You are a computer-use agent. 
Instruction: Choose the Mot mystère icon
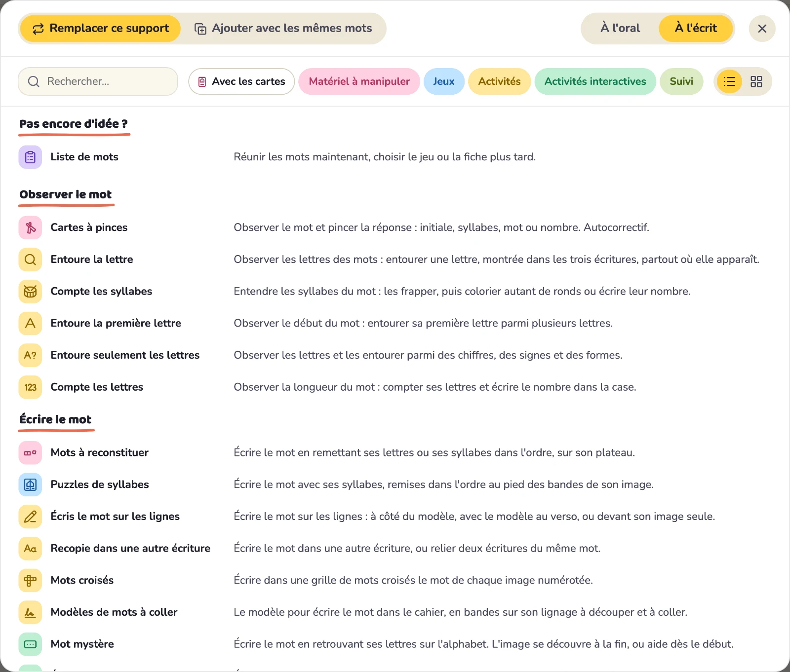click(30, 644)
